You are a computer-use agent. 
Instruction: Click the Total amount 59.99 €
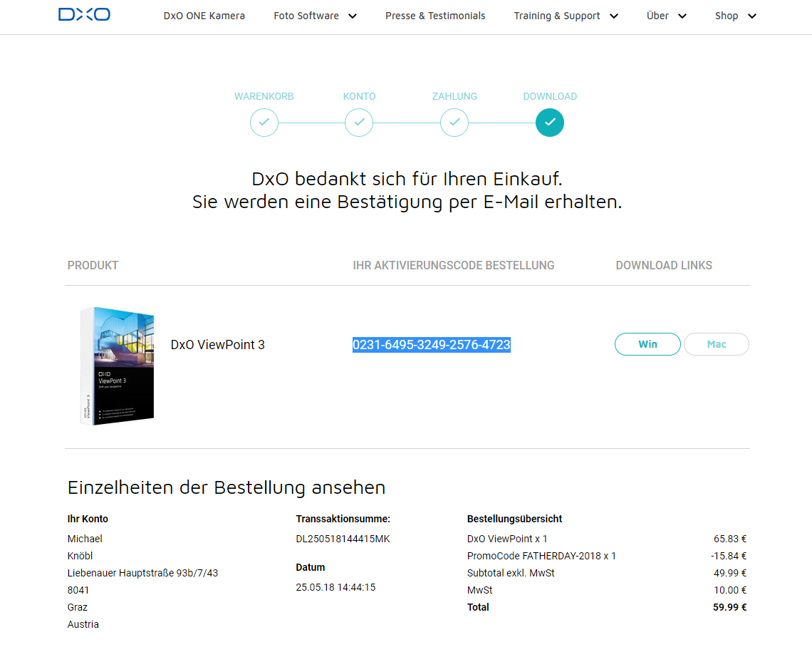(729, 607)
